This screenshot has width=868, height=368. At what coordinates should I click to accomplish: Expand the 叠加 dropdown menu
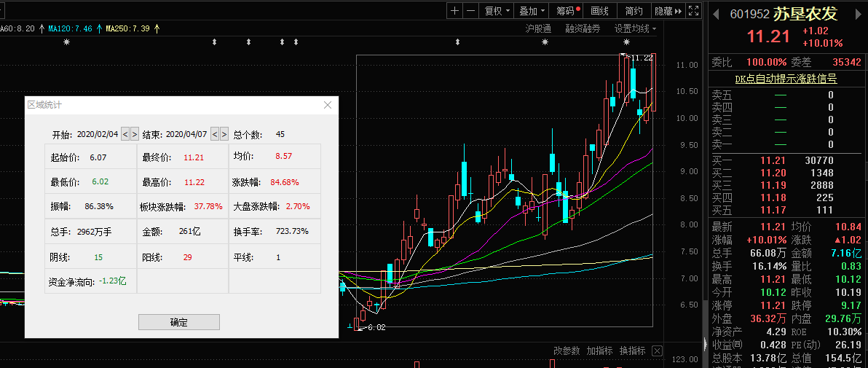(532, 11)
